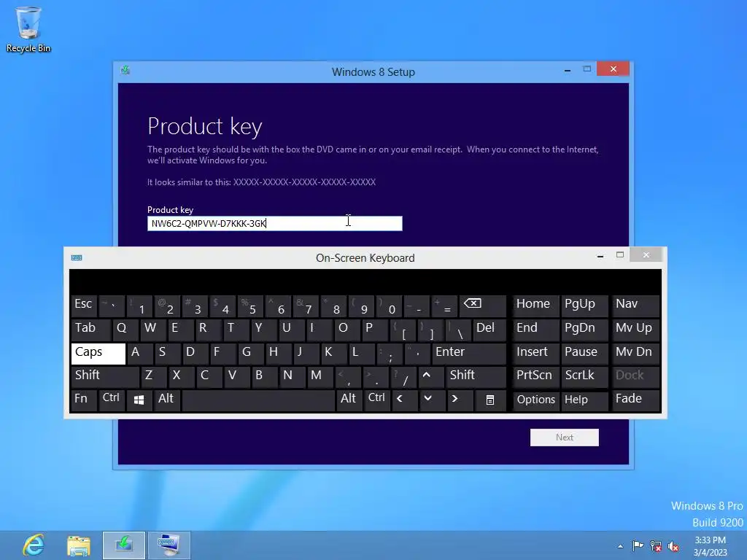
Task: Tap the Pause key
Action: point(584,354)
